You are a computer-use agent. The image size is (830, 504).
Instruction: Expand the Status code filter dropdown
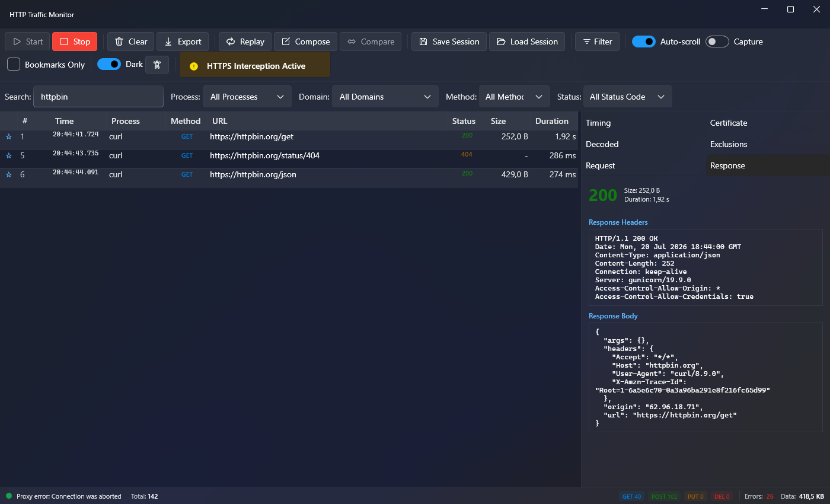pyautogui.click(x=627, y=97)
